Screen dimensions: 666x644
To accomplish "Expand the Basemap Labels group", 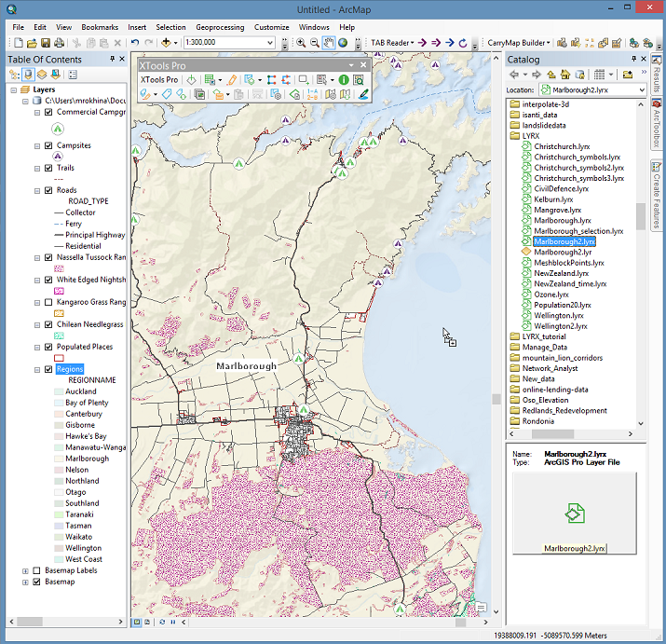I will pyautogui.click(x=25, y=571).
